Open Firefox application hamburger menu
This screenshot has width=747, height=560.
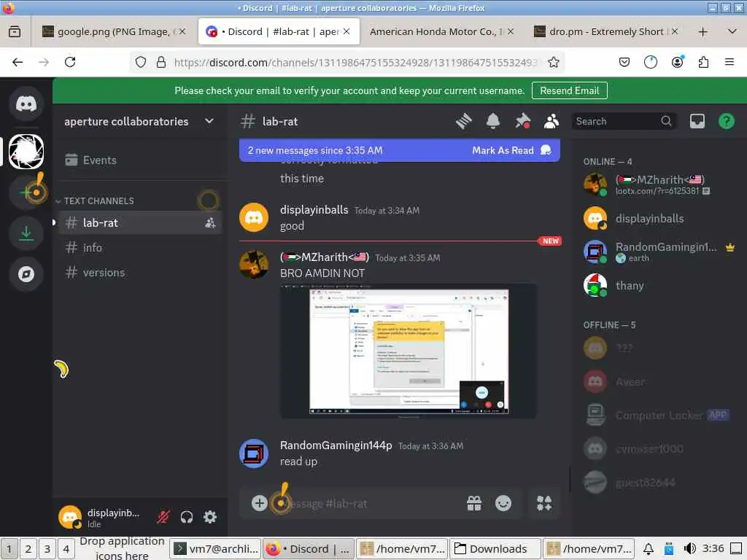click(729, 63)
